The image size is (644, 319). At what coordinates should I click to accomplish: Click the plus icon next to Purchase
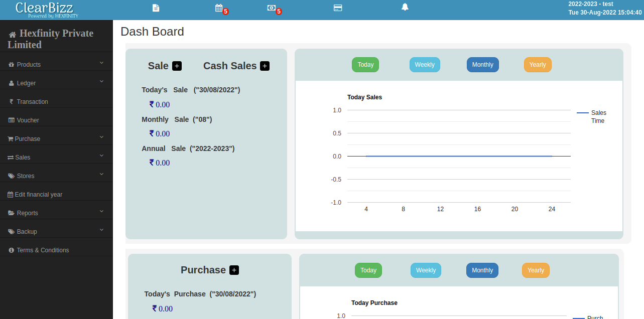tap(234, 270)
